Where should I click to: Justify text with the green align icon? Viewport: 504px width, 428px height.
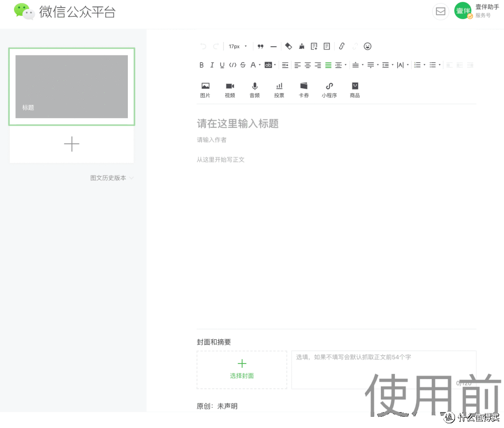[x=328, y=65]
